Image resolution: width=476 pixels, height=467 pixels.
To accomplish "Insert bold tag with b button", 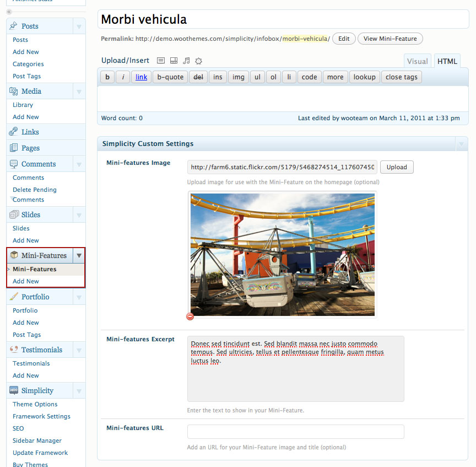I will [107, 77].
